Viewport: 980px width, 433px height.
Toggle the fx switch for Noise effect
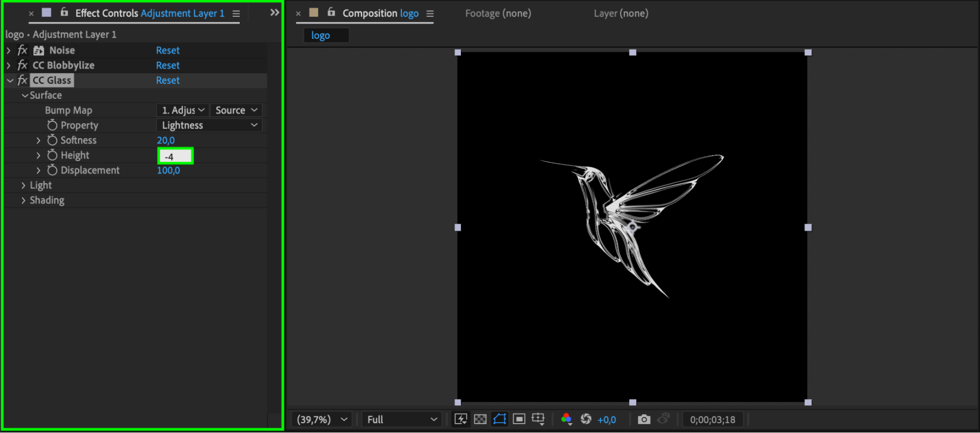pyautogui.click(x=23, y=51)
